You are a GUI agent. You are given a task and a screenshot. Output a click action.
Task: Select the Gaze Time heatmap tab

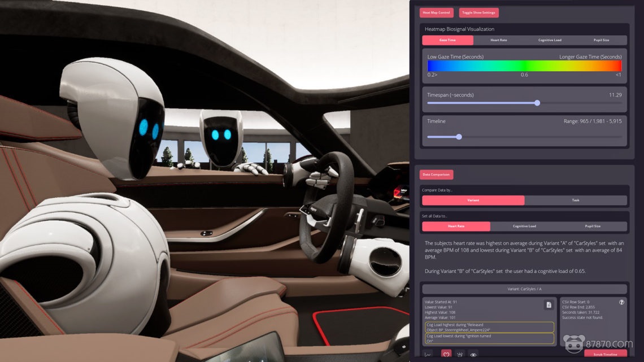pyautogui.click(x=447, y=41)
